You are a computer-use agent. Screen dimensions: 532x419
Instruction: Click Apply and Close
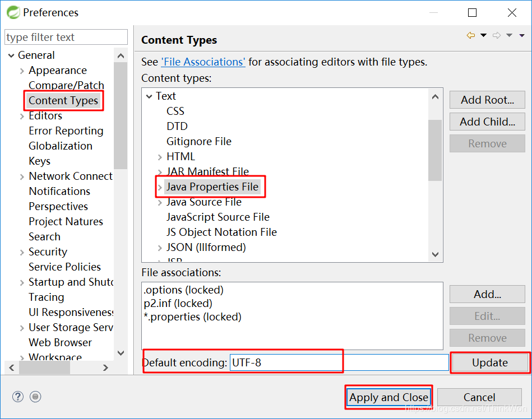click(x=389, y=397)
